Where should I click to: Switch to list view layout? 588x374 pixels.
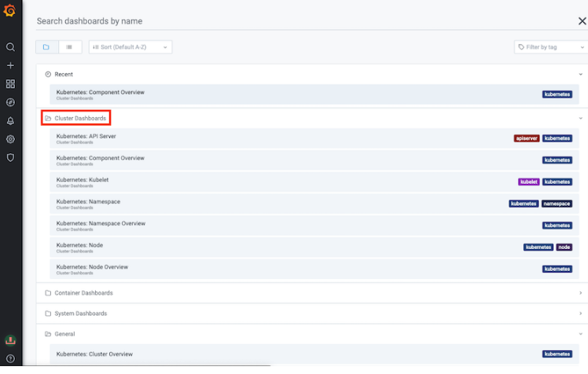point(70,47)
